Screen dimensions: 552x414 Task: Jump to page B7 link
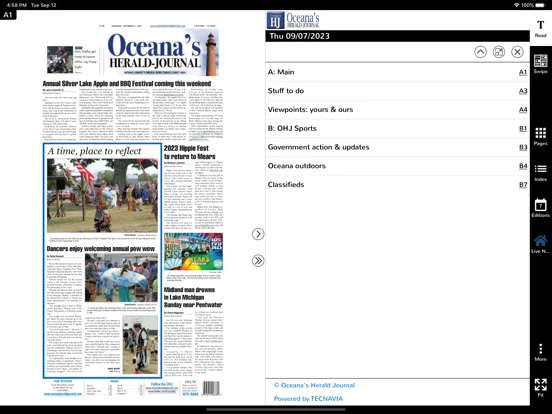pyautogui.click(x=523, y=184)
